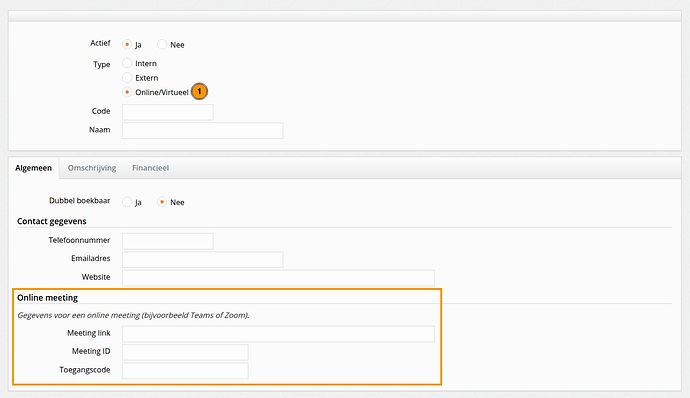Select Nee for Actief
The image size is (690, 398).
click(x=162, y=44)
